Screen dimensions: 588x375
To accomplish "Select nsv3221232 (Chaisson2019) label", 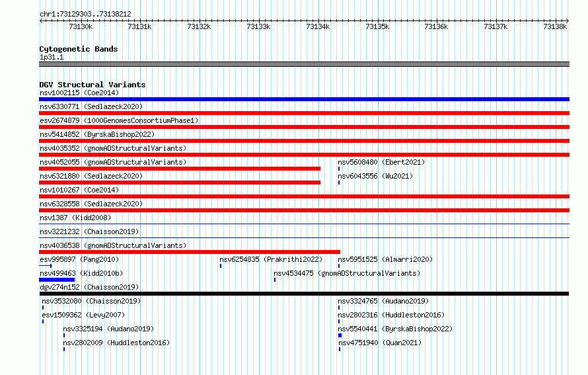I will click(x=89, y=231).
